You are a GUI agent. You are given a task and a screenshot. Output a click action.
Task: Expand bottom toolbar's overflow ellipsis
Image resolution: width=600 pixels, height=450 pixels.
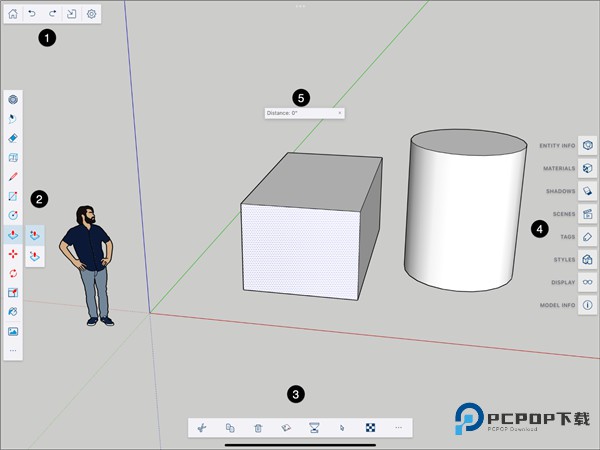point(398,427)
